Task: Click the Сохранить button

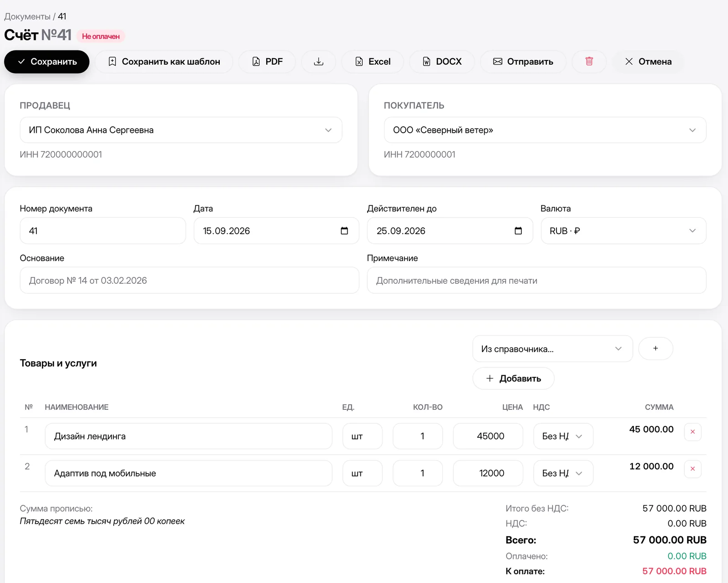Action: point(47,61)
